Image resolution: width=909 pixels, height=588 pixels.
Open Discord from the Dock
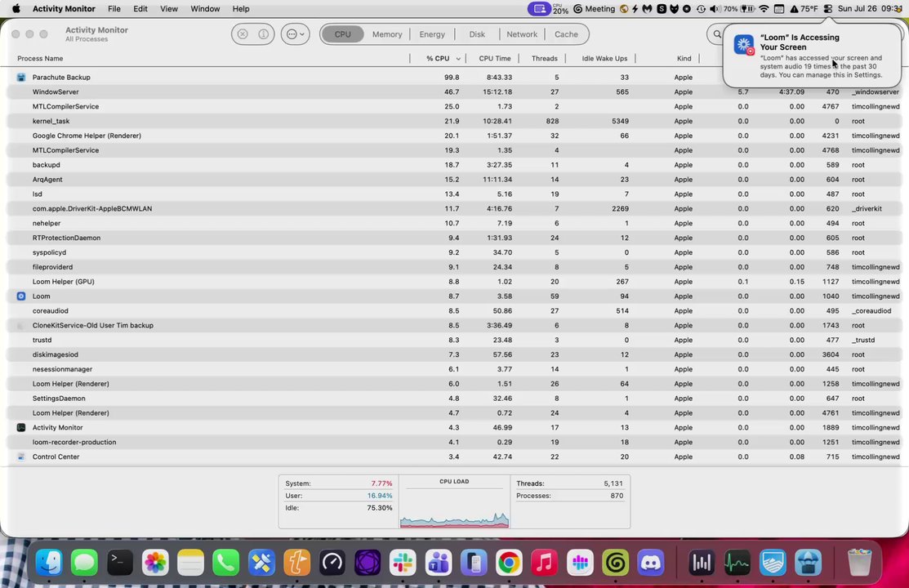coord(650,563)
